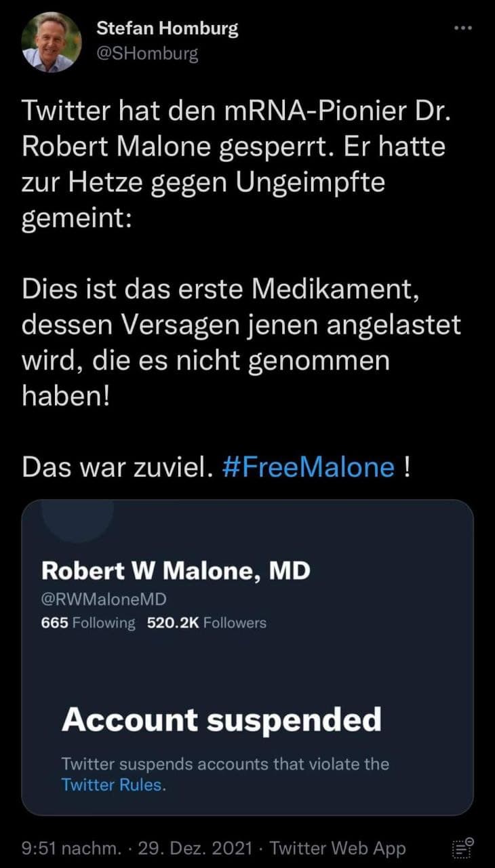495x868 pixels.
Task: Open Stefan Homburg's profile picture
Action: pos(52,42)
